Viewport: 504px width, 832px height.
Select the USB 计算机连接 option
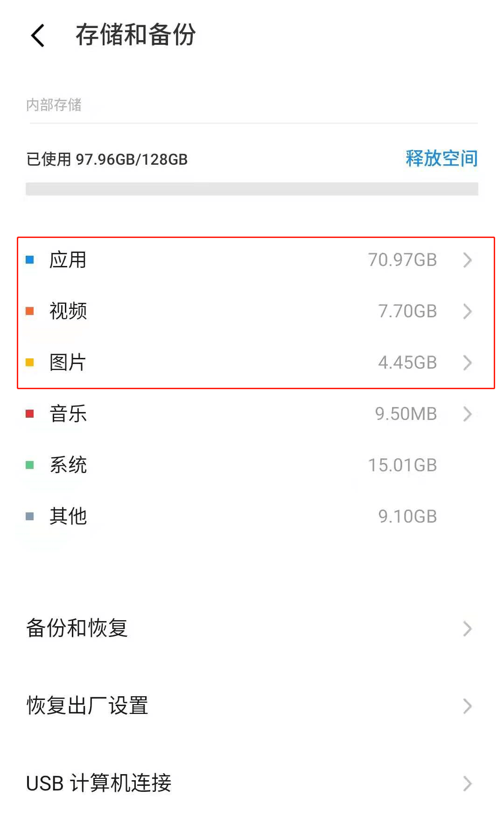click(x=99, y=783)
